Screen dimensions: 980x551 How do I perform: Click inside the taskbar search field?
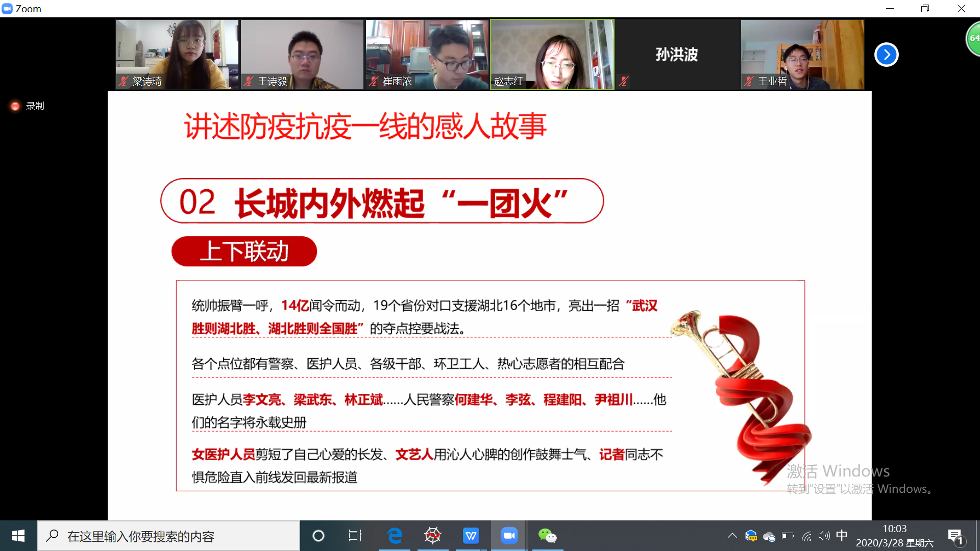coord(153,536)
